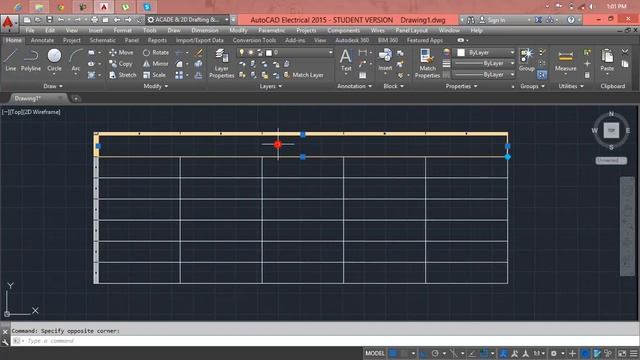Choose the Mirror tool
The width and height of the screenshot is (640, 360).
coord(156,64)
